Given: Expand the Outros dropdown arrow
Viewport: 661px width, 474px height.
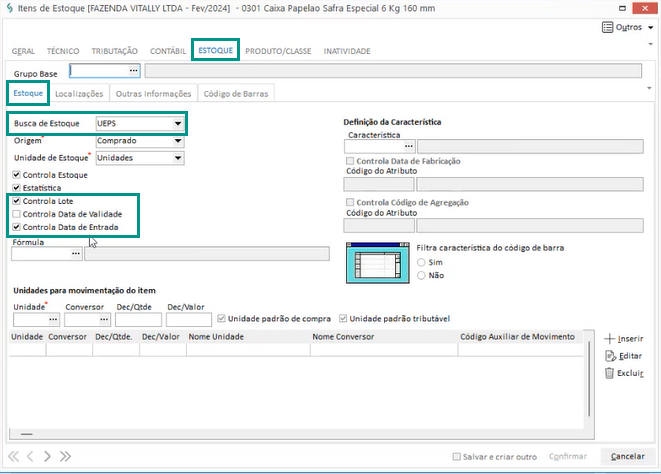Looking at the screenshot, I should [650, 27].
